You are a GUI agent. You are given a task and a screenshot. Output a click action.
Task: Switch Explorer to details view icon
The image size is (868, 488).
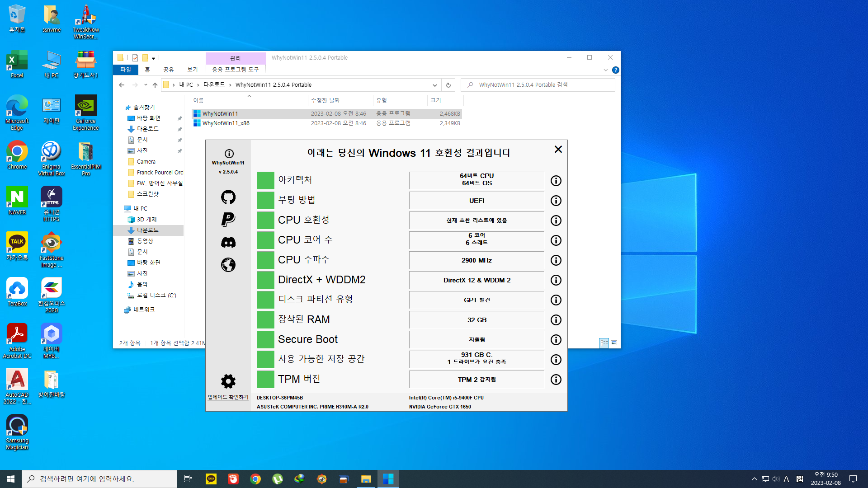604,343
